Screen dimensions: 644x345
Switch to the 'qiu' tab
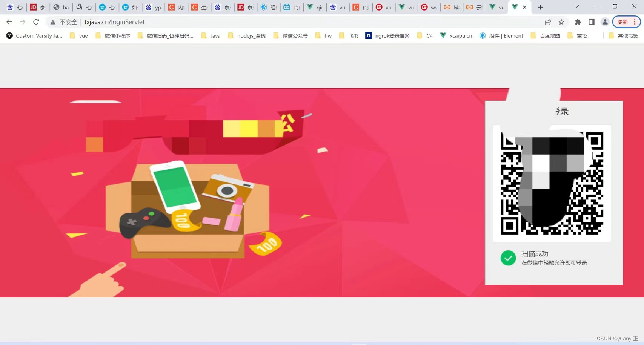[x=315, y=7]
